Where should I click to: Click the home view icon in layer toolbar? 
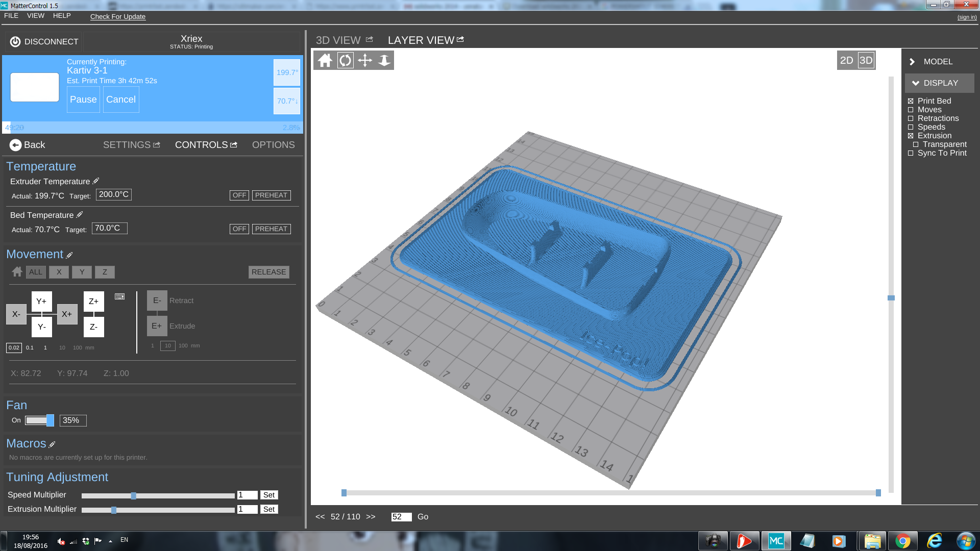coord(325,61)
